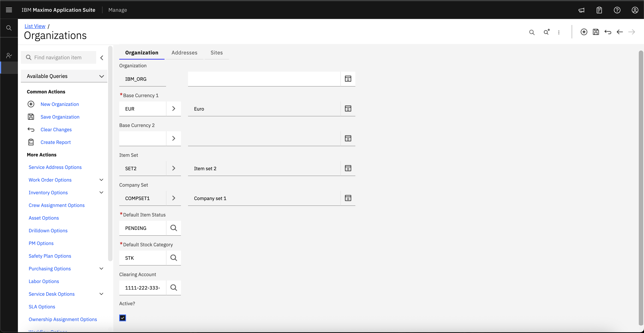Screen dimensions: 644x333
Task: Open Base Currency 2 detail menu chevron
Action: pos(173,138)
